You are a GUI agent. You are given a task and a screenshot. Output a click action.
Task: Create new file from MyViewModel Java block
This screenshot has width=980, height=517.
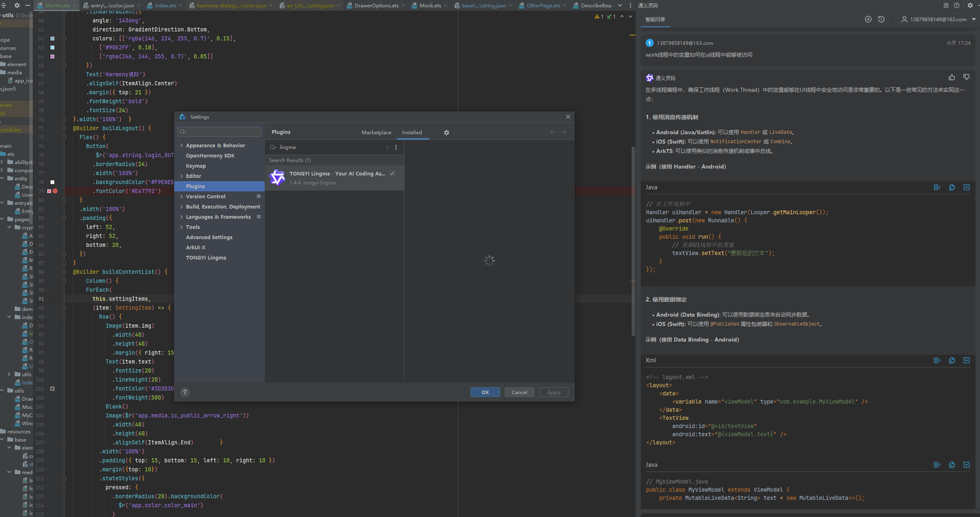point(967,465)
